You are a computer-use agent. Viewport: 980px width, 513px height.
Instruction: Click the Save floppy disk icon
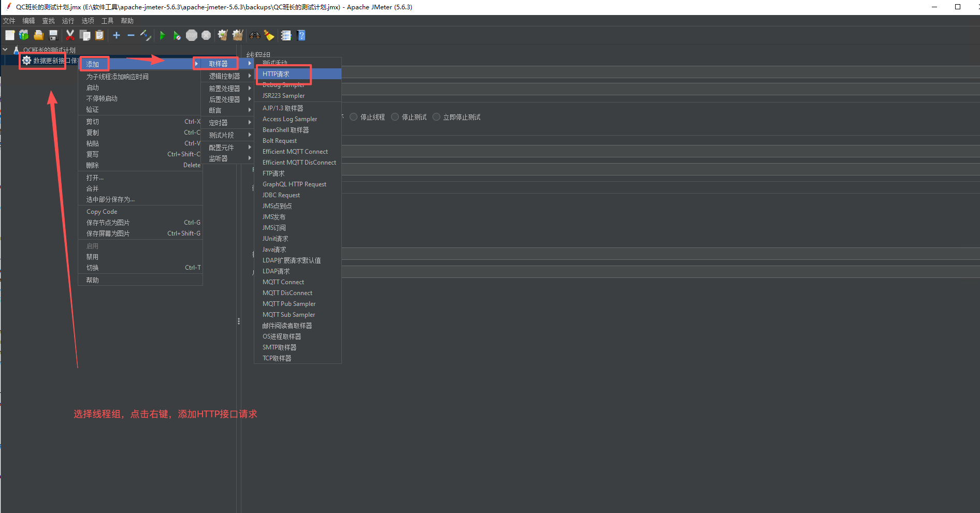pos(53,35)
